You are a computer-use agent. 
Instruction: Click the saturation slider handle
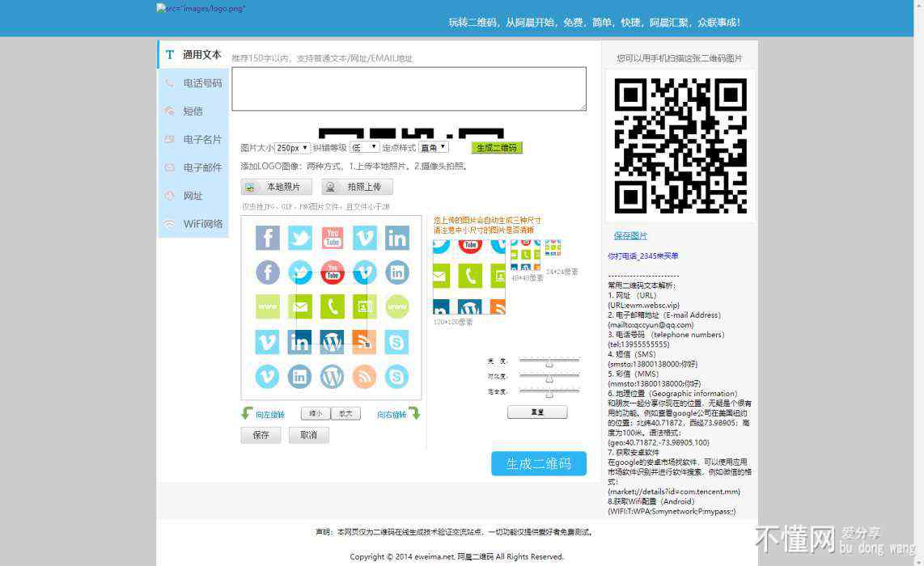(x=549, y=394)
